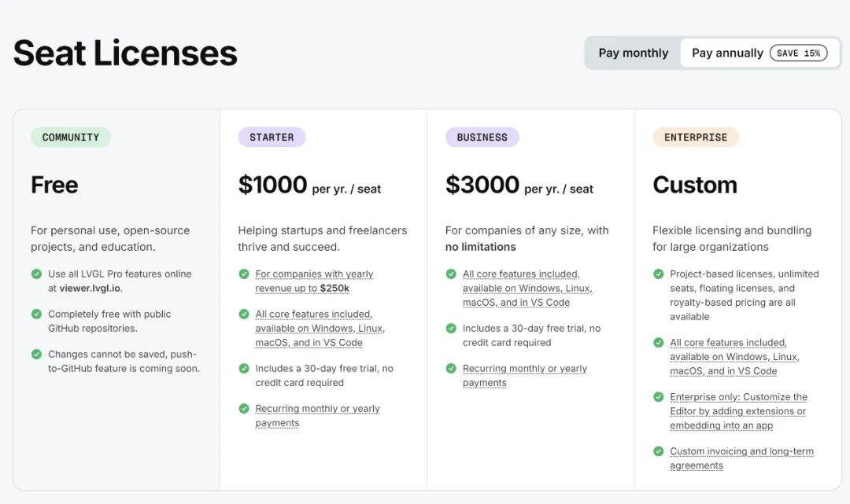Click the SAVE 15% badge
The height and width of the screenshot is (504, 850).
click(x=798, y=53)
